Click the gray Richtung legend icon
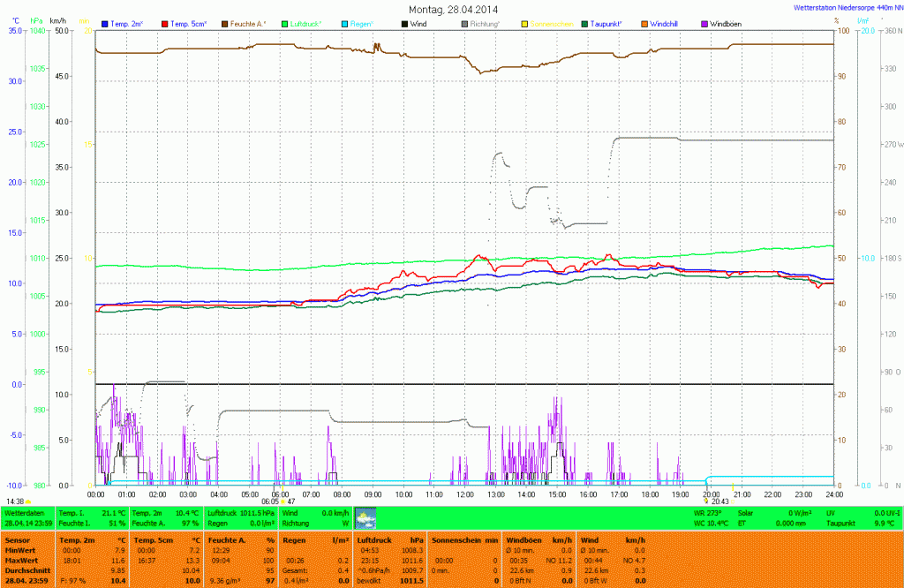The height and width of the screenshot is (588, 904). click(x=464, y=22)
